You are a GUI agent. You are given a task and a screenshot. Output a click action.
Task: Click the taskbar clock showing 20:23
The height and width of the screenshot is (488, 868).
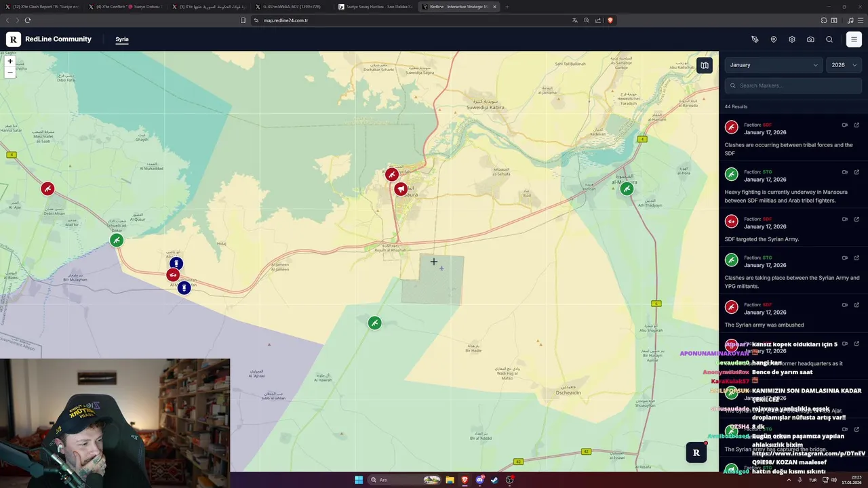pos(852,480)
